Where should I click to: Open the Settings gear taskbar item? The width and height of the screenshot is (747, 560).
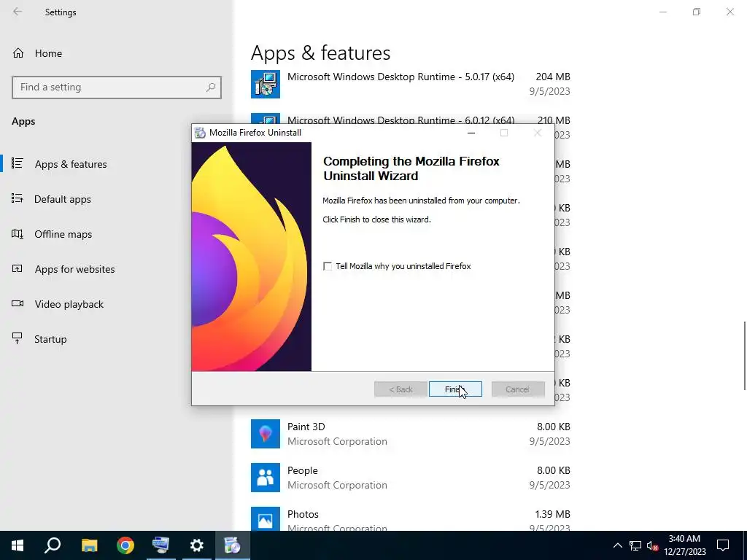coord(197,545)
